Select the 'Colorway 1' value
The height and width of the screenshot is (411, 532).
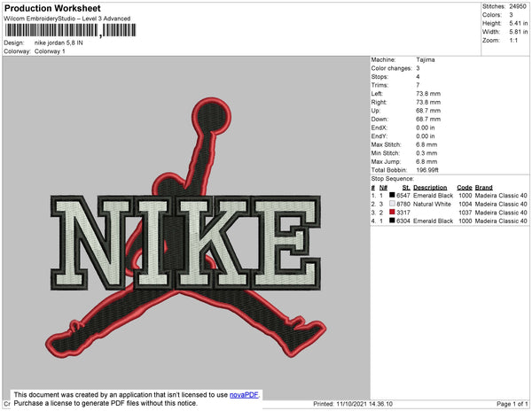(50, 51)
